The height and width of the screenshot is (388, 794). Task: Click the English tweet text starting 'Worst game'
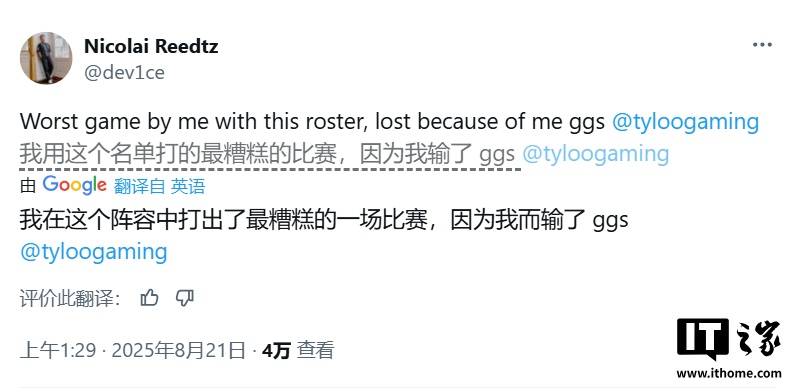click(312, 123)
